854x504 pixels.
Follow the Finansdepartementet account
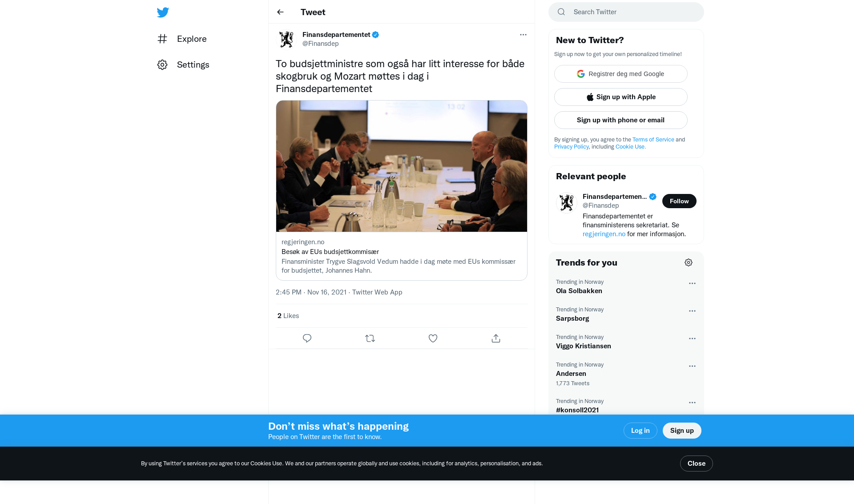pos(679,201)
